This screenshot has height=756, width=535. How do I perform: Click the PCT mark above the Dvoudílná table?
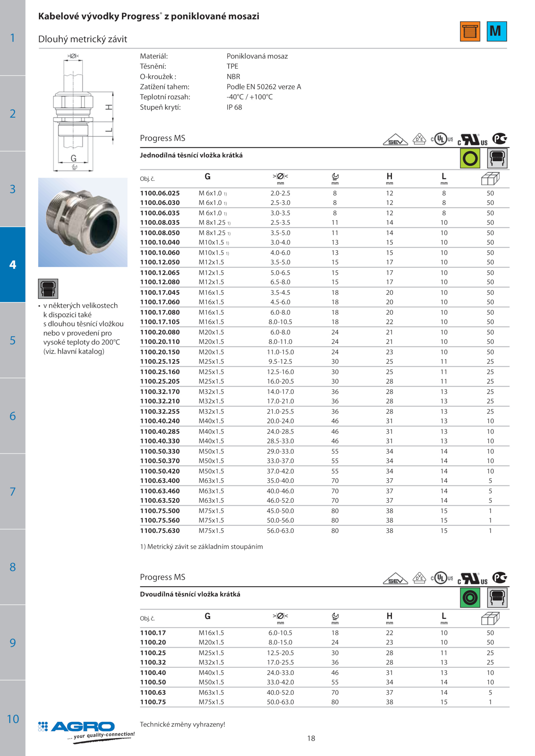(500, 578)
